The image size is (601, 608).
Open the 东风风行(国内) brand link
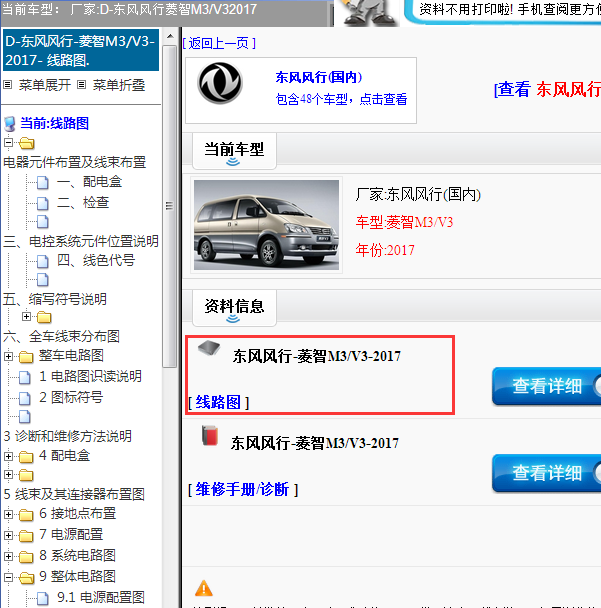click(319, 77)
